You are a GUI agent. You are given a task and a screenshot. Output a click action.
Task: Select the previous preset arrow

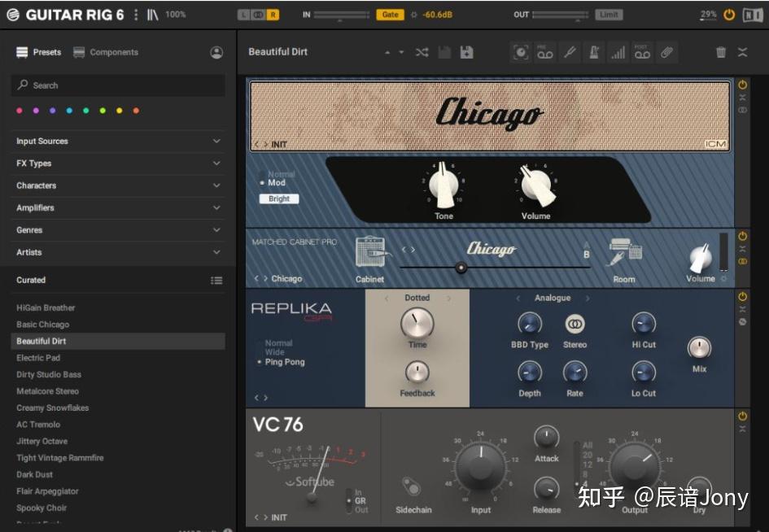(x=387, y=52)
